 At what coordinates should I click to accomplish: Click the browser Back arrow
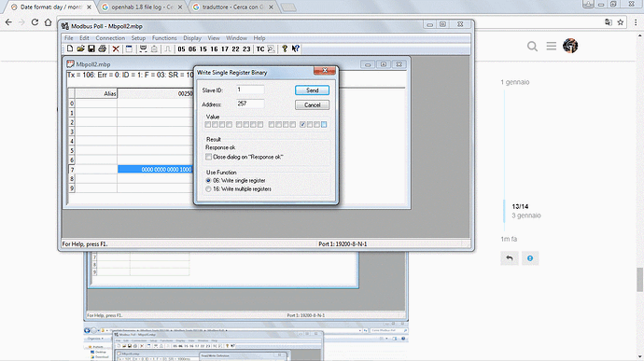click(x=8, y=22)
